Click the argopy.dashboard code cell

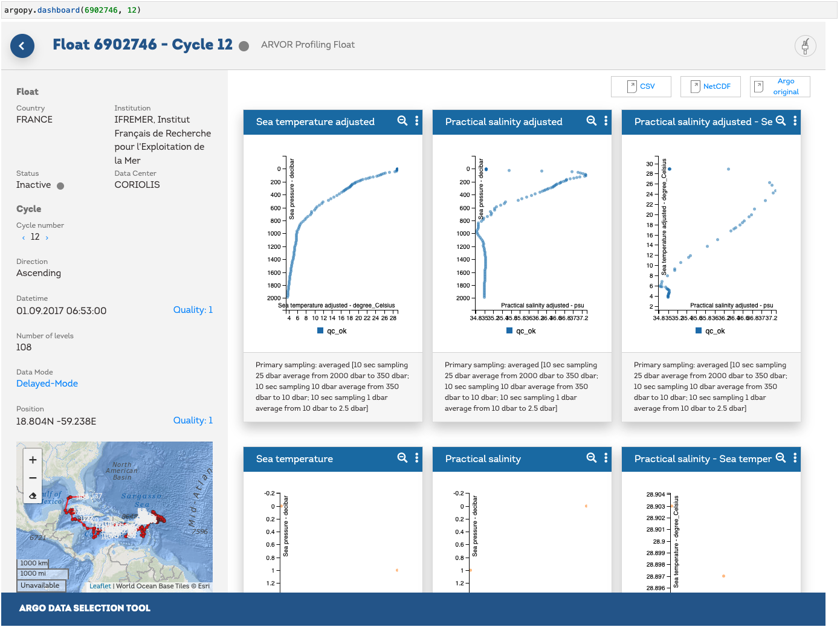coord(419,10)
